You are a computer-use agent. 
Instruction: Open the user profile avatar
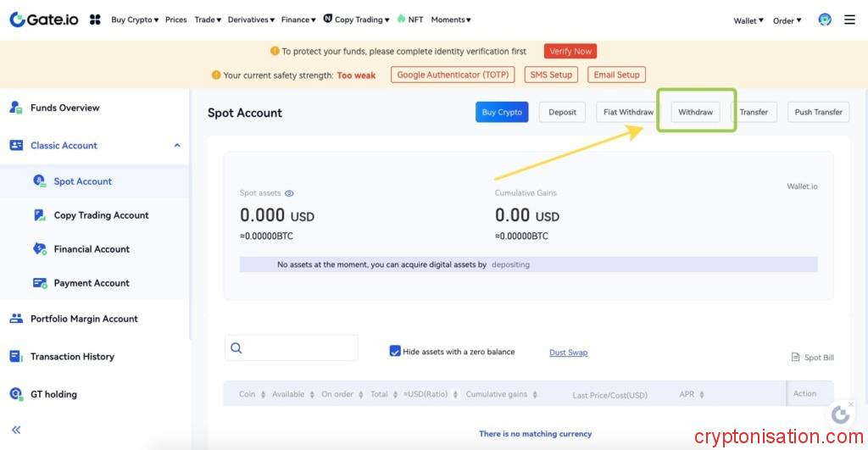(x=825, y=19)
